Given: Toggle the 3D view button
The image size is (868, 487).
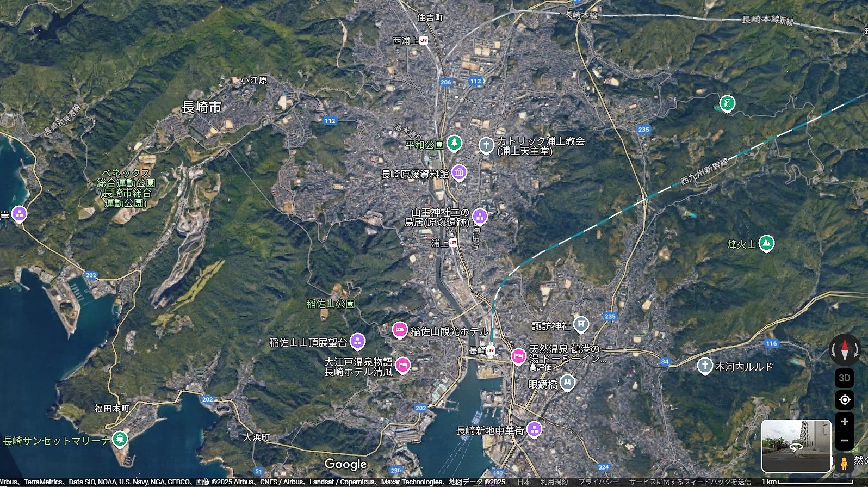Looking at the screenshot, I should pyautogui.click(x=845, y=378).
